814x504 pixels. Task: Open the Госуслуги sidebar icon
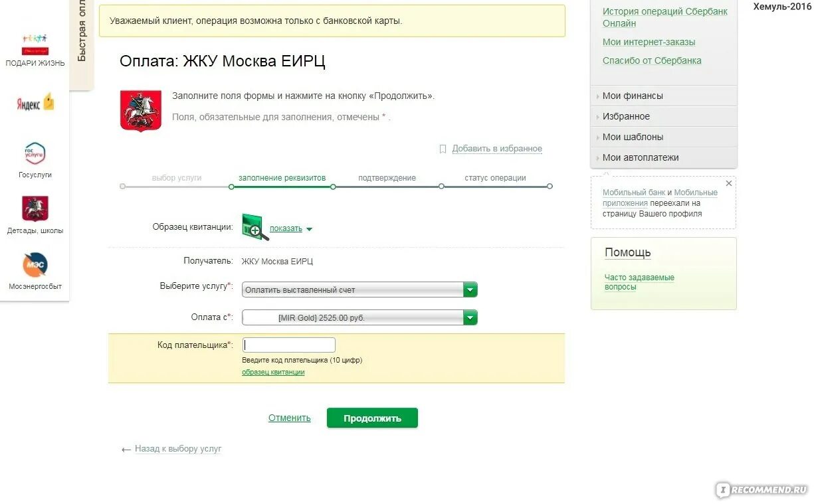[x=35, y=153]
